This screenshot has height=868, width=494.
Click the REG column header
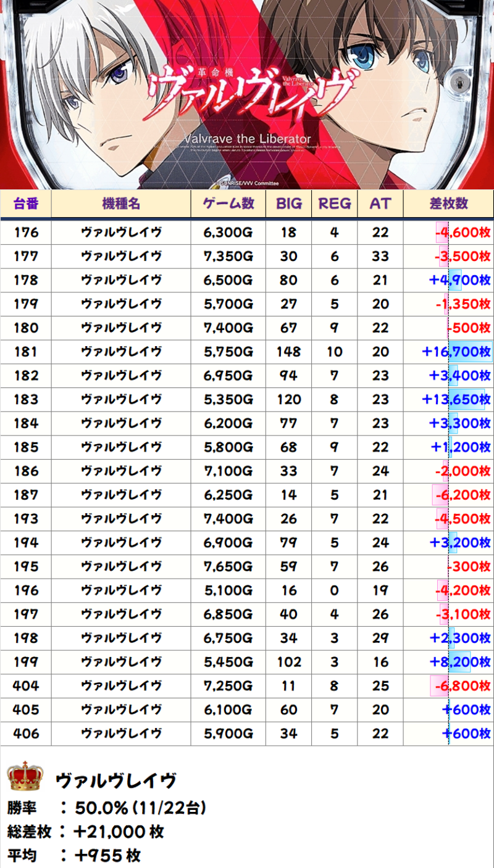pos(334,204)
